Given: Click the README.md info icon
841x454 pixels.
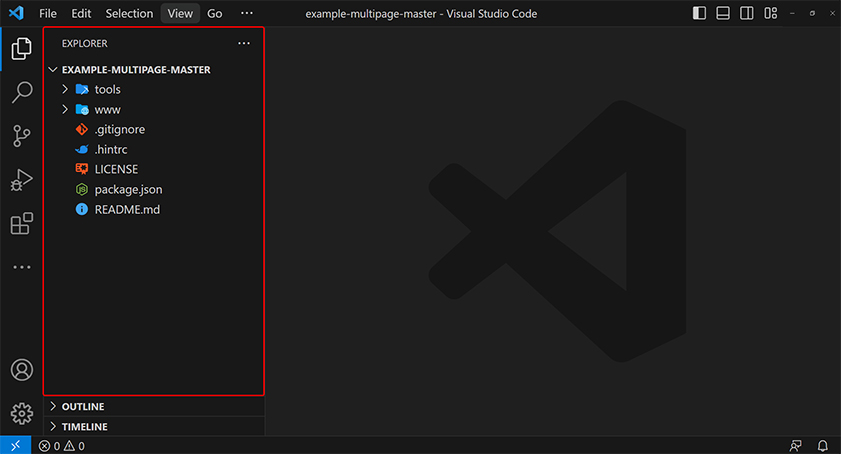Looking at the screenshot, I should [x=82, y=209].
